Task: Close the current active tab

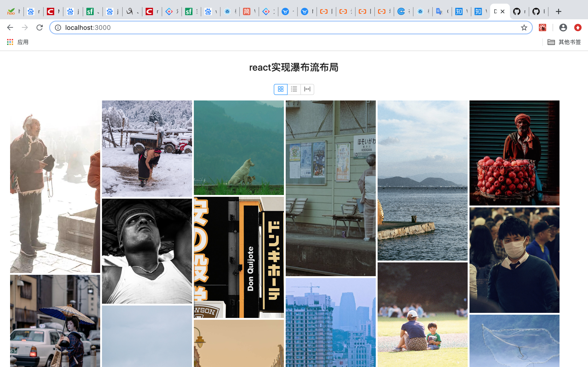Action: point(503,11)
